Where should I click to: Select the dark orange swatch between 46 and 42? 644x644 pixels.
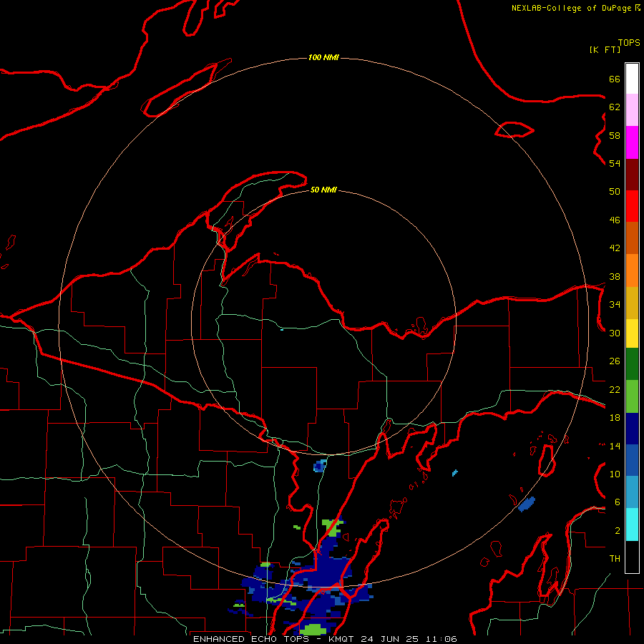tap(632, 238)
